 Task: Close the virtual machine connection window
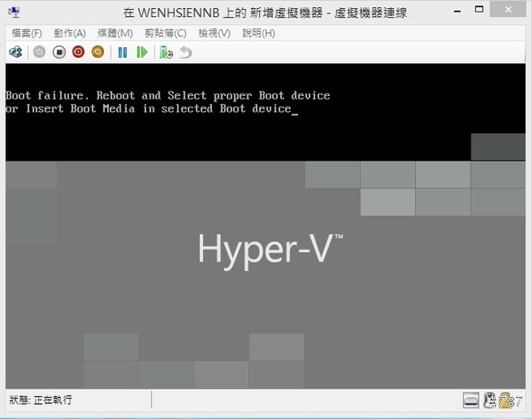tap(508, 10)
